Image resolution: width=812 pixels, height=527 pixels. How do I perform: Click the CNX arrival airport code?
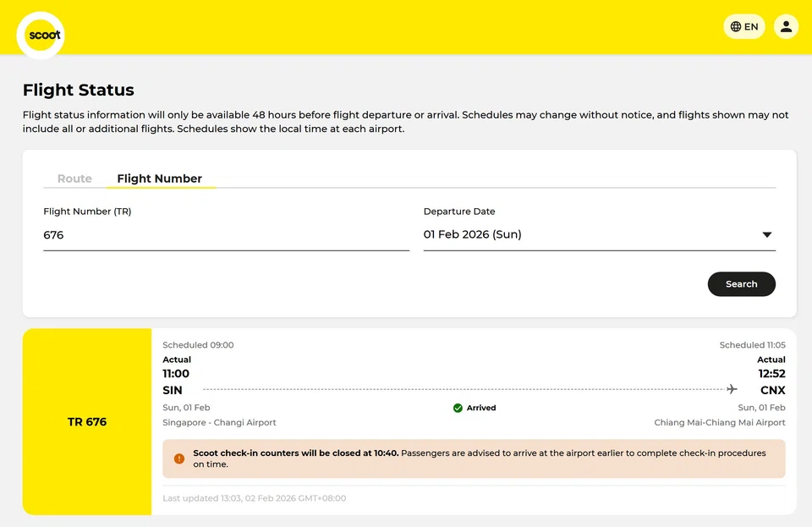pos(772,391)
